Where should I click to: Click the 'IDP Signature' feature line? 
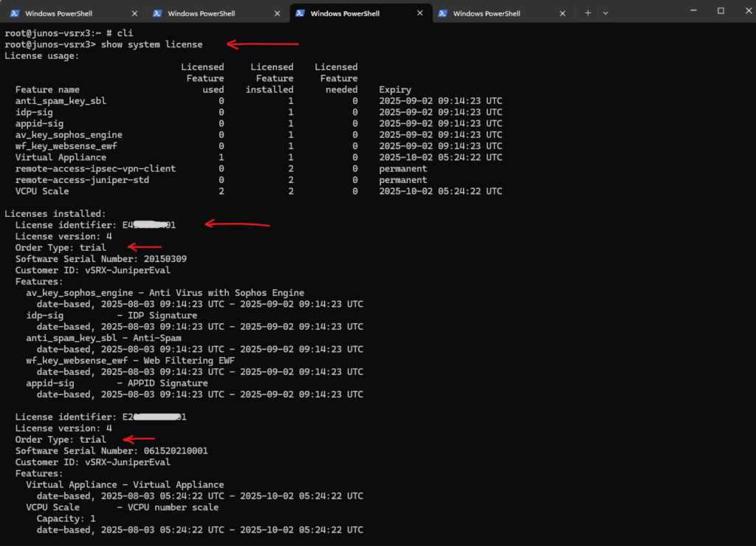112,316
